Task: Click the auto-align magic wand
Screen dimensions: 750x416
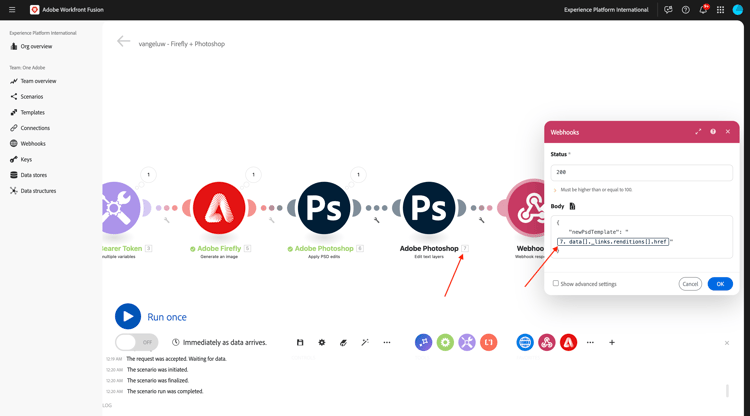Action: pyautogui.click(x=365, y=342)
